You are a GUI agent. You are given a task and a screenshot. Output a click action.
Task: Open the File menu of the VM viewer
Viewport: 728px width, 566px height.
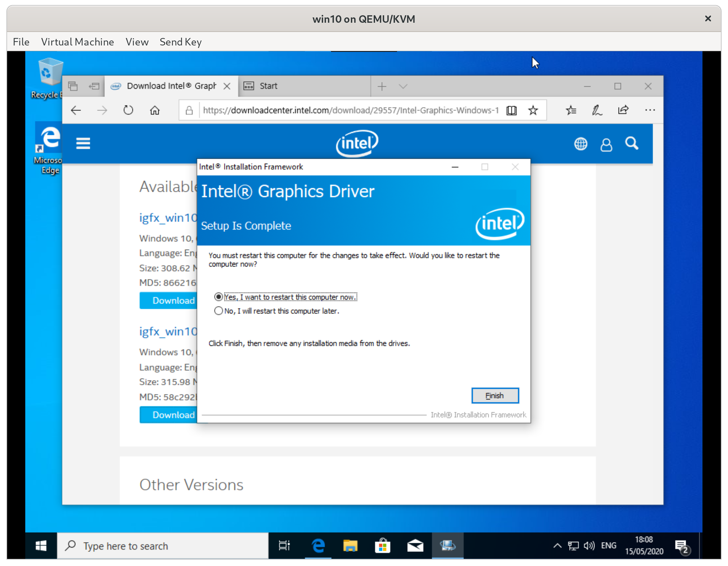[21, 42]
